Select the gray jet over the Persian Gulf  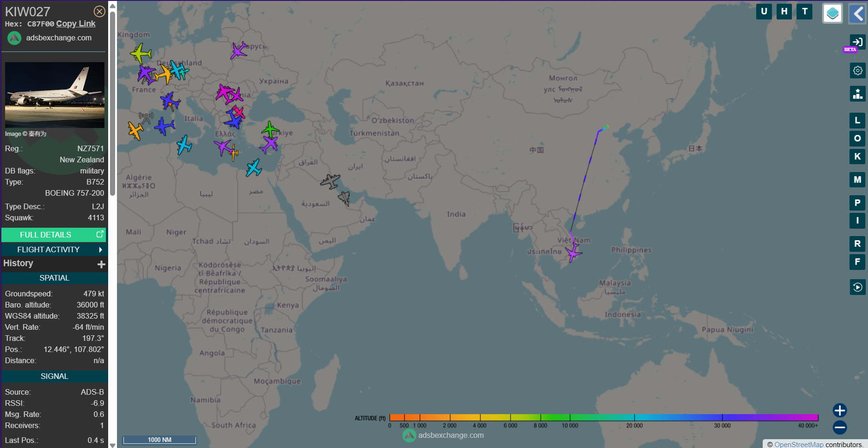tap(344, 198)
